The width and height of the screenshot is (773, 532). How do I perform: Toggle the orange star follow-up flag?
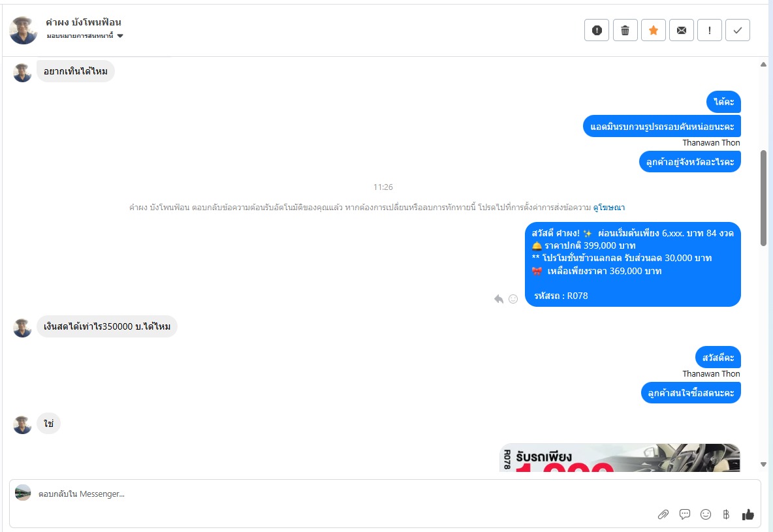(x=654, y=30)
